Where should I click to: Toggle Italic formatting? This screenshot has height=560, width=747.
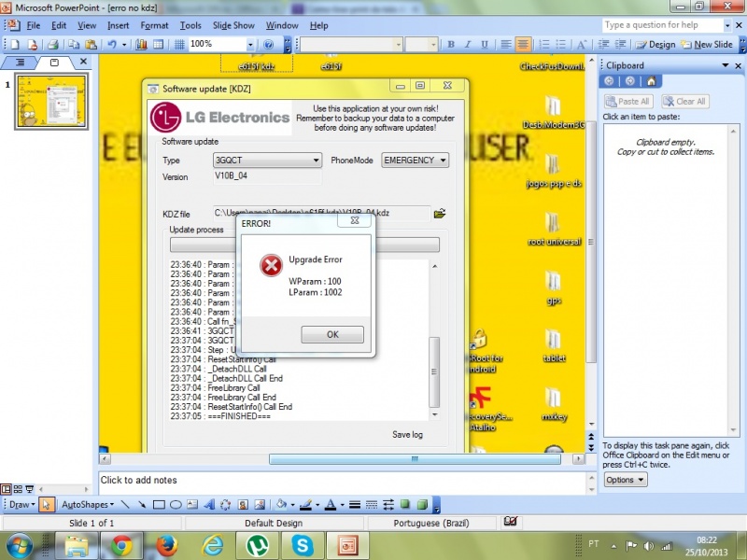[468, 45]
